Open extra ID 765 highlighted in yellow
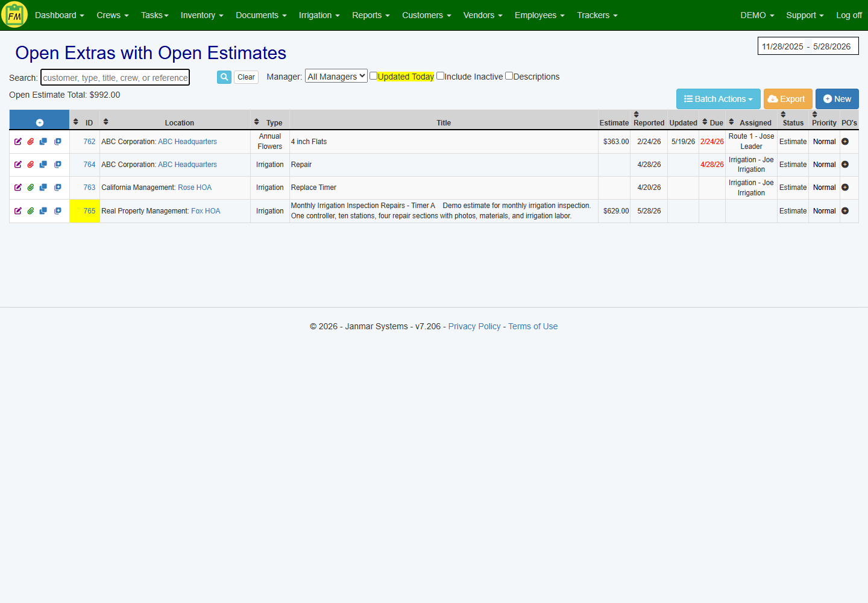 (89, 211)
